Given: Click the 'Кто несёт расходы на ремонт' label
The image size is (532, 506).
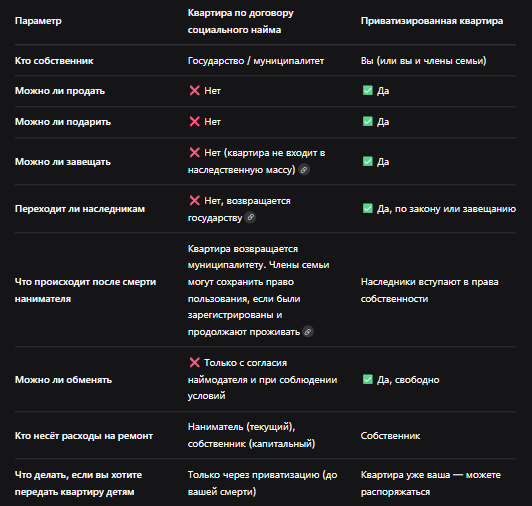Looking at the screenshot, I should coord(84,436).
